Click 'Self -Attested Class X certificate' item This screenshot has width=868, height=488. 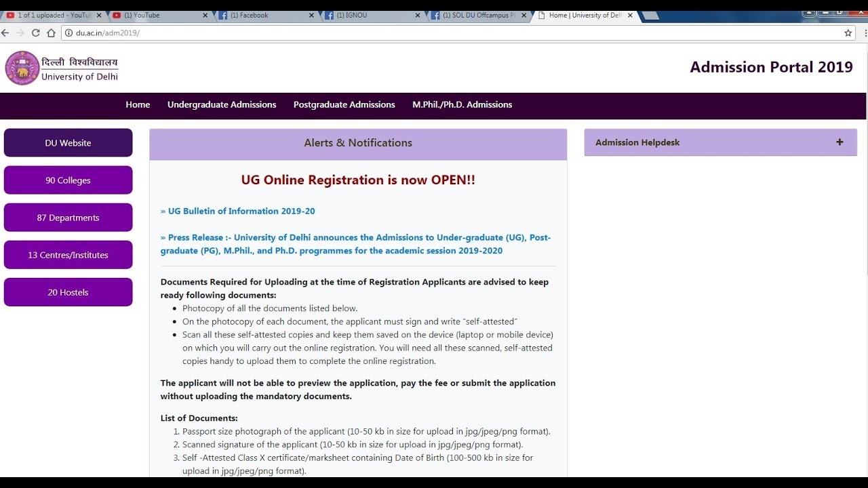(358, 464)
